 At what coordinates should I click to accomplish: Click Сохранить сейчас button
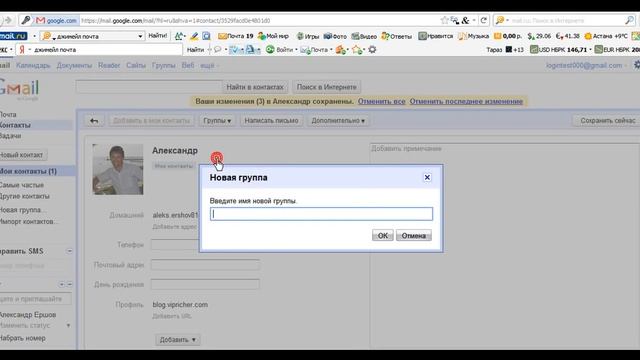tap(607, 121)
